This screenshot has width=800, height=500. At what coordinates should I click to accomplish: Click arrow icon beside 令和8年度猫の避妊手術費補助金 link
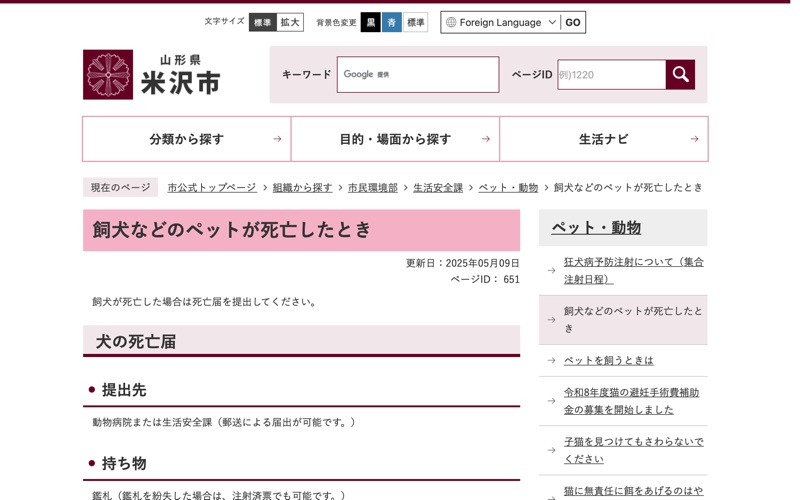point(552,401)
